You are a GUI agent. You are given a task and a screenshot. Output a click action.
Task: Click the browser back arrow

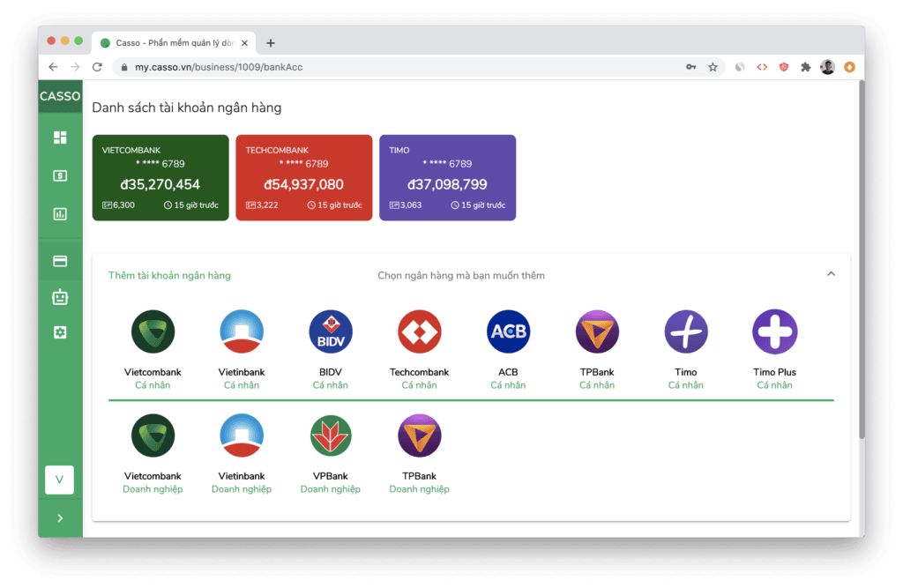pyautogui.click(x=53, y=67)
